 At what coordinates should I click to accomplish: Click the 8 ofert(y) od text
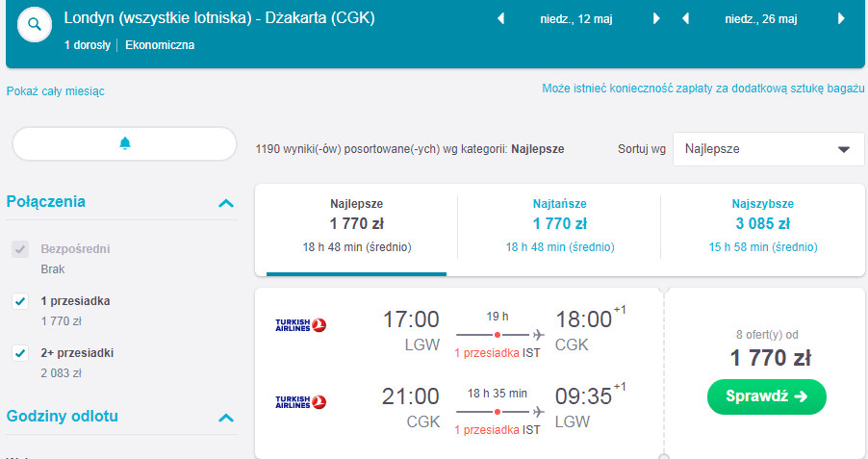point(767,335)
